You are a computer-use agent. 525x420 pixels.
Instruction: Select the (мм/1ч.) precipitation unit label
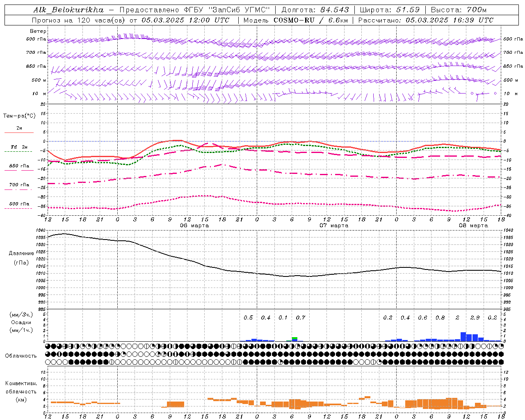21,330
